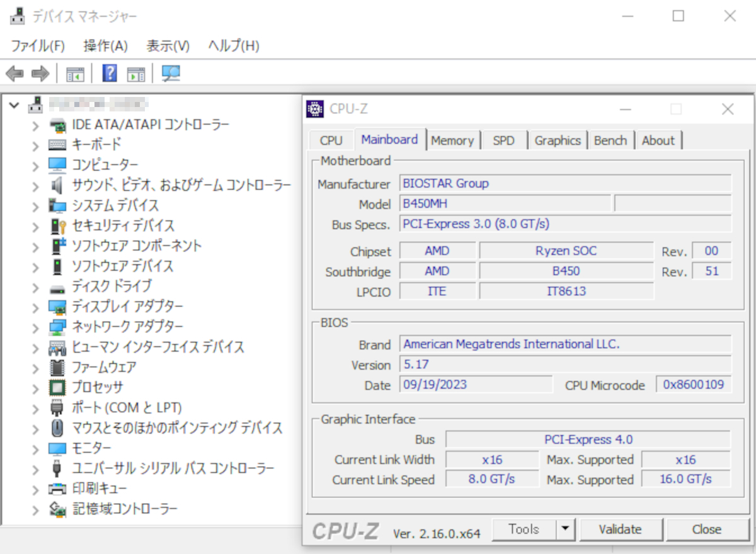756x554 pixels.
Task: Switch to the Graphics tab
Action: (558, 140)
